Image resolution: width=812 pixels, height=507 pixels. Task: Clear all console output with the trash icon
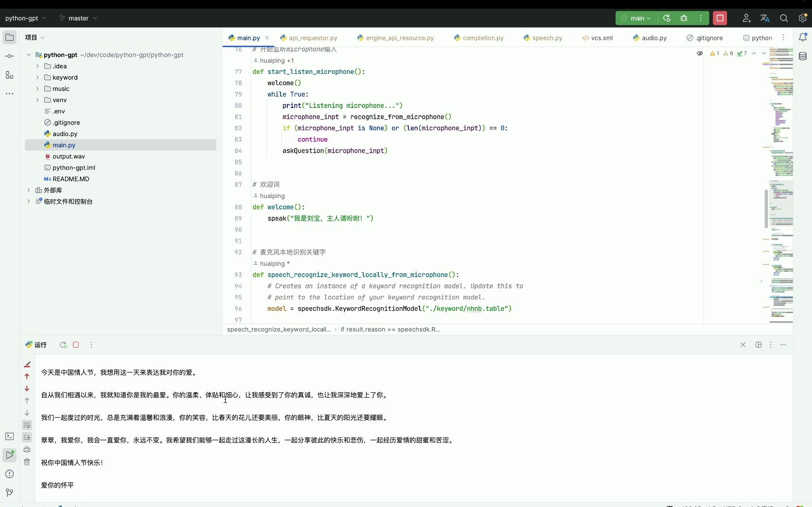[x=27, y=462]
